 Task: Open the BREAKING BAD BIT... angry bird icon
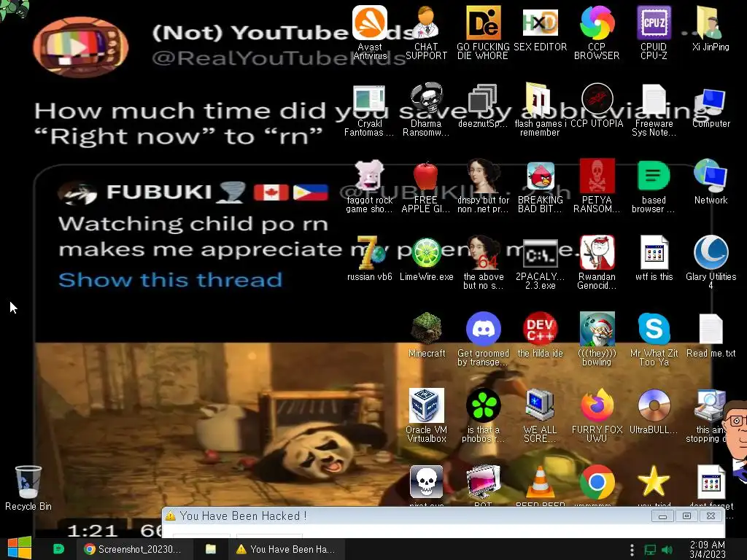pyautogui.click(x=540, y=187)
